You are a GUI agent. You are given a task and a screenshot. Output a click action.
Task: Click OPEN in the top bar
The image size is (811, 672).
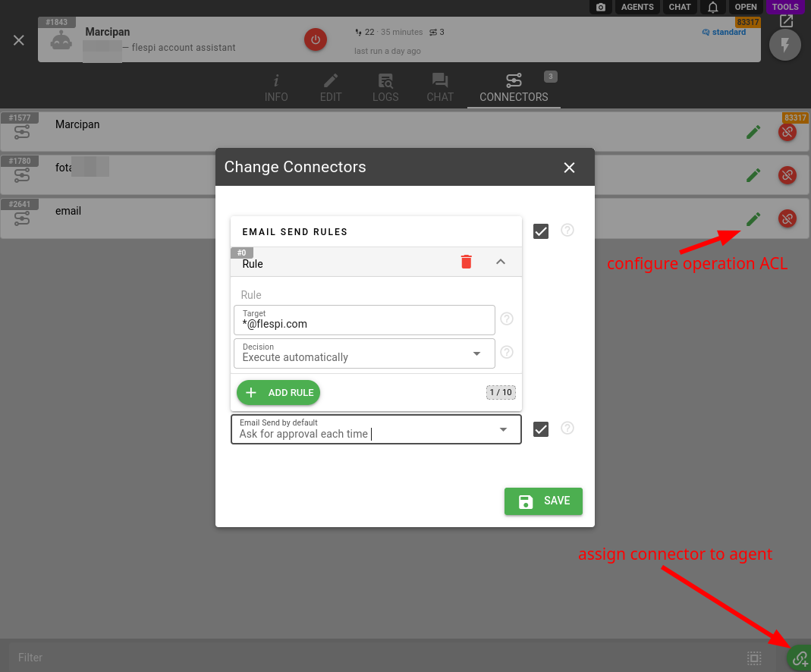[745, 8]
